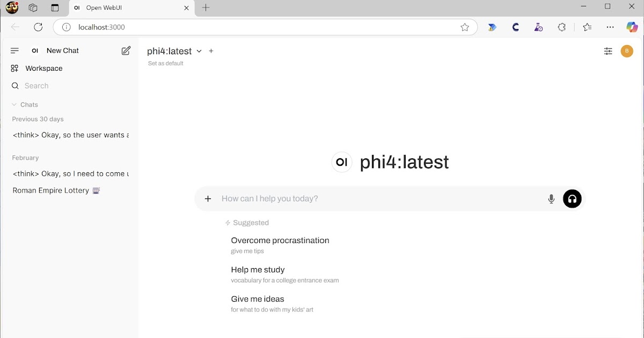Image resolution: width=644 pixels, height=338 pixels.
Task: Collapse the Chats section chevron
Action: 14,105
